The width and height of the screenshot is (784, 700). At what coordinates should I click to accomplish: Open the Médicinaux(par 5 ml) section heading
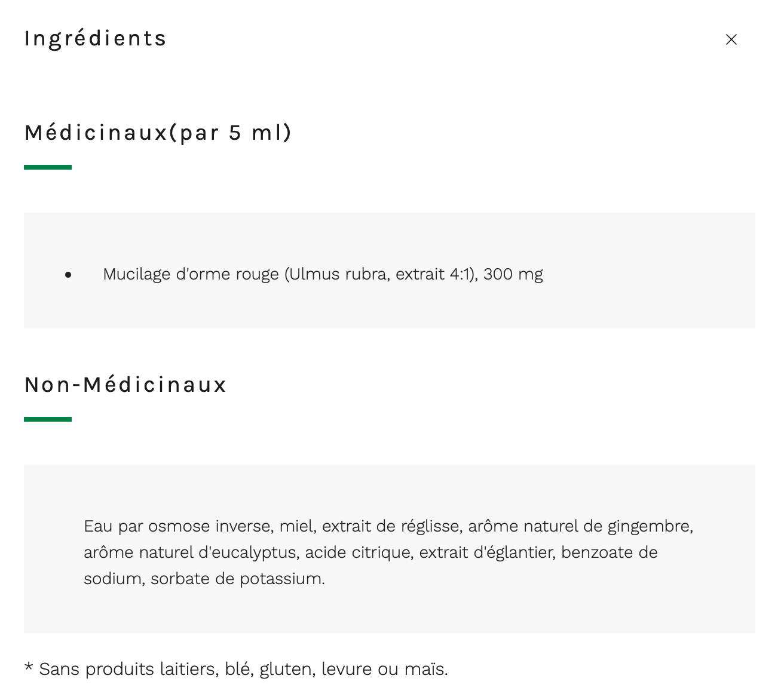158,133
